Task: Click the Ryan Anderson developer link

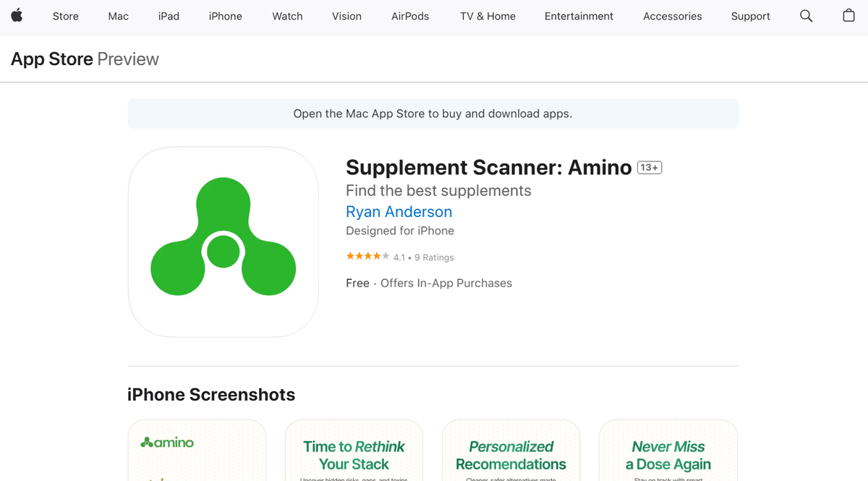Action: click(x=399, y=211)
